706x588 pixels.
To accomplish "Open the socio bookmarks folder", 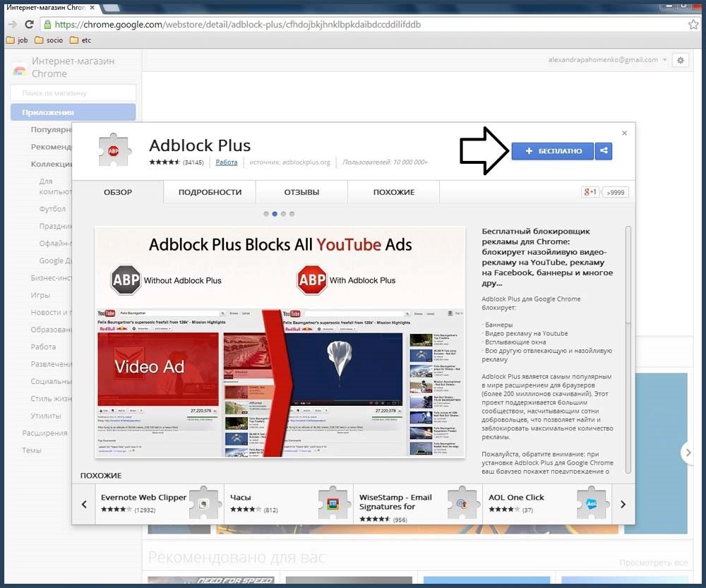I will coord(49,40).
